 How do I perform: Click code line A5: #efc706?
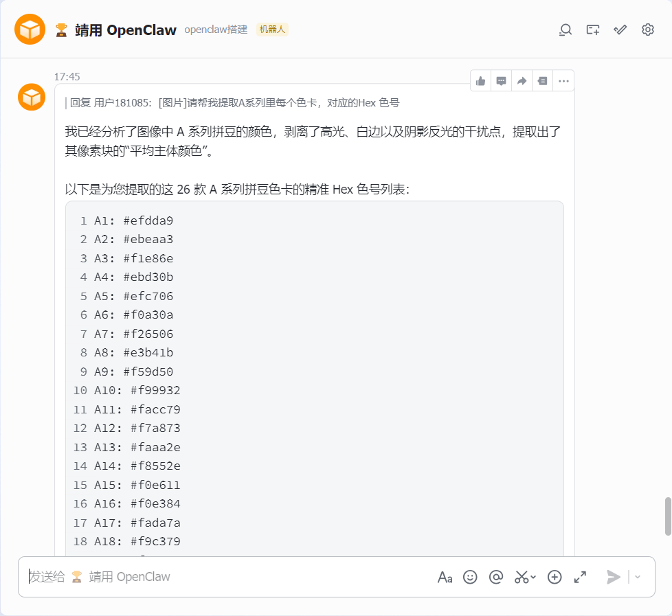[x=133, y=296]
